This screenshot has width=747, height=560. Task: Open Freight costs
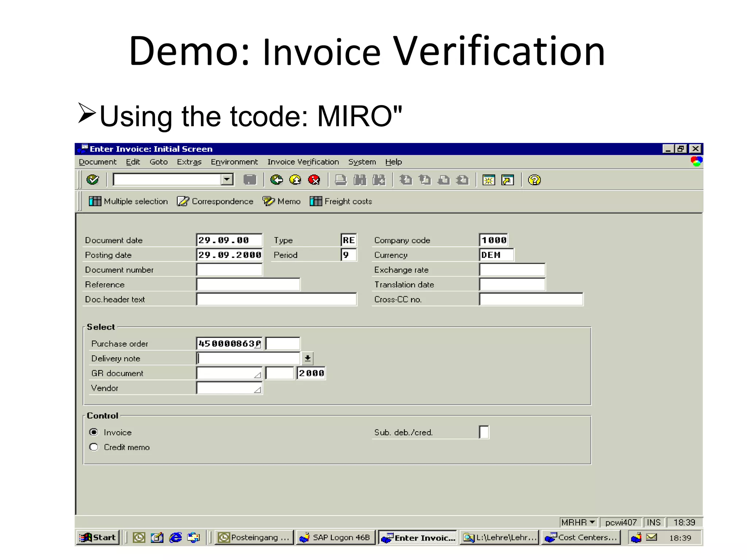341,201
